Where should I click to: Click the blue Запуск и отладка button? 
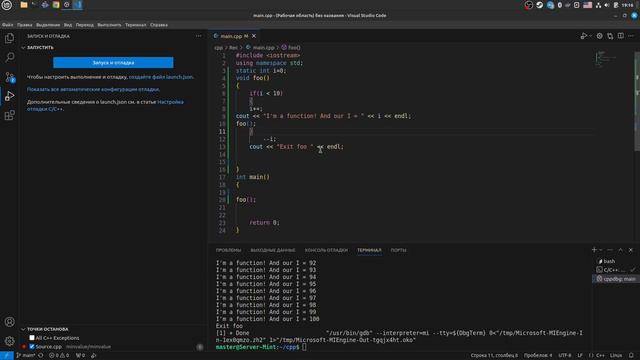(x=113, y=62)
